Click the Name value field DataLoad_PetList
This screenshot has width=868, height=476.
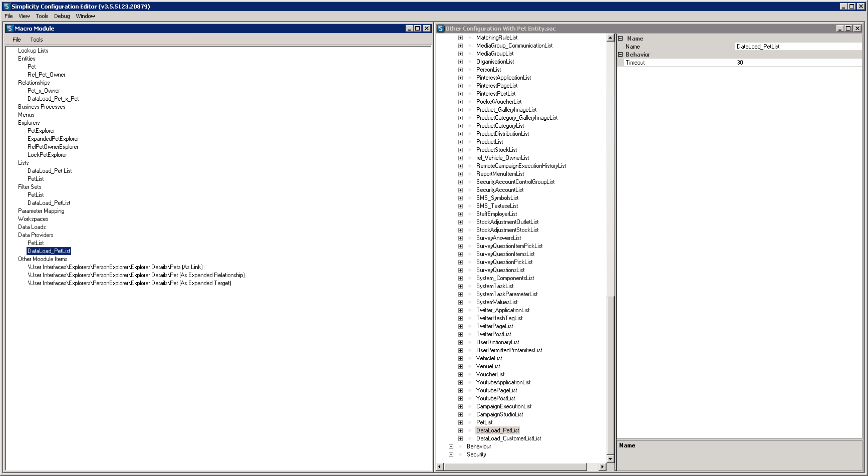pyautogui.click(x=798, y=47)
